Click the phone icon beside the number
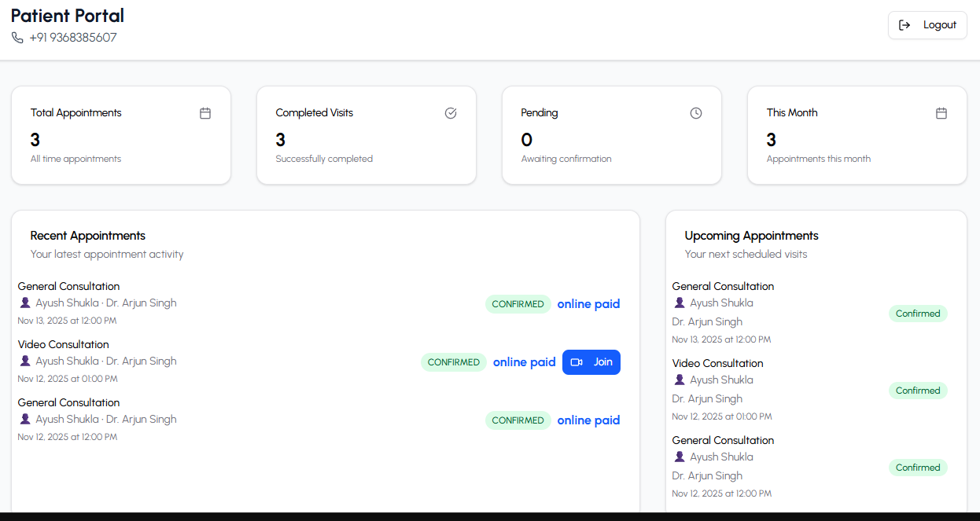 coord(17,38)
